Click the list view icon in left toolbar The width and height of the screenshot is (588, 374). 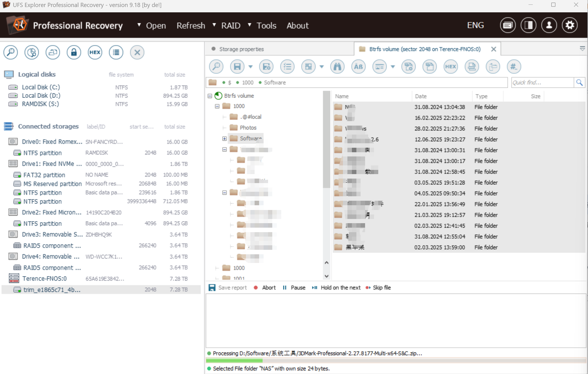(116, 52)
